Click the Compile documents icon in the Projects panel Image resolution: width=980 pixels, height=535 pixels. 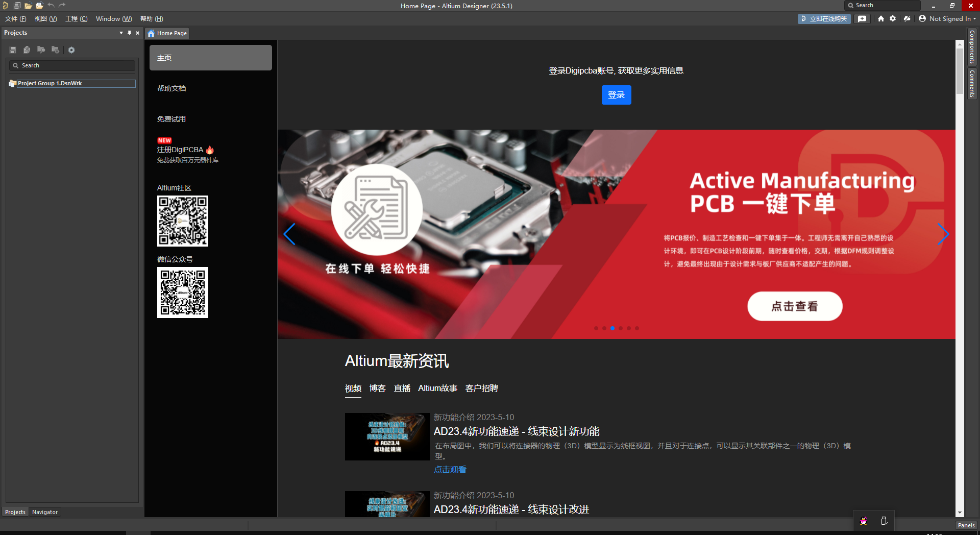point(27,50)
